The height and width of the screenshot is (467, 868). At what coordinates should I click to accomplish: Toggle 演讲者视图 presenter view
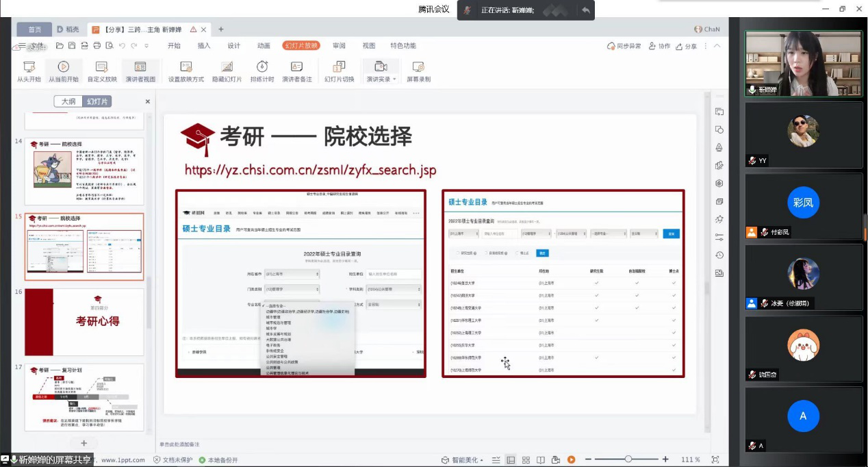(x=140, y=67)
